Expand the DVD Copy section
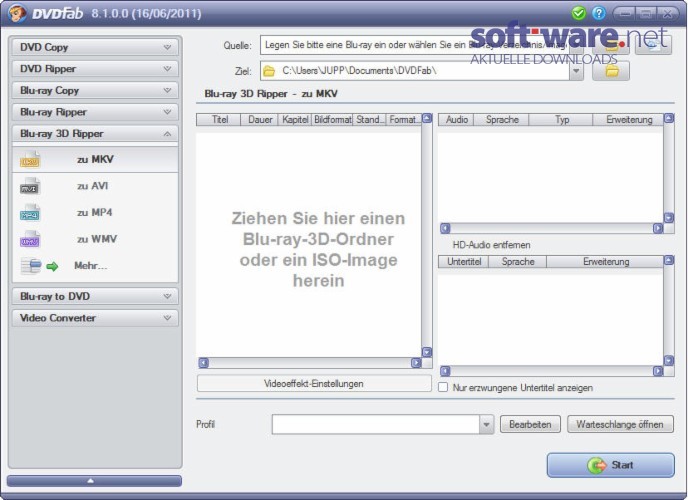The height and width of the screenshot is (500, 688). (x=95, y=47)
